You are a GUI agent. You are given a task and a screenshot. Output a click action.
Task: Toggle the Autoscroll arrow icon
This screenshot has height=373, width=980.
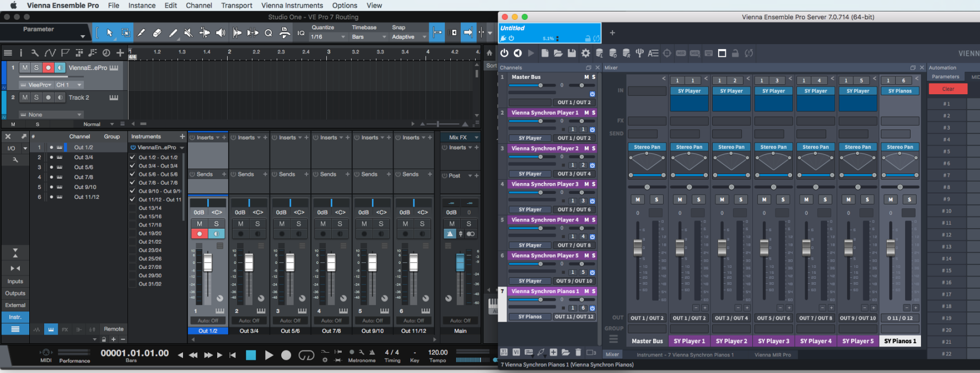click(468, 33)
